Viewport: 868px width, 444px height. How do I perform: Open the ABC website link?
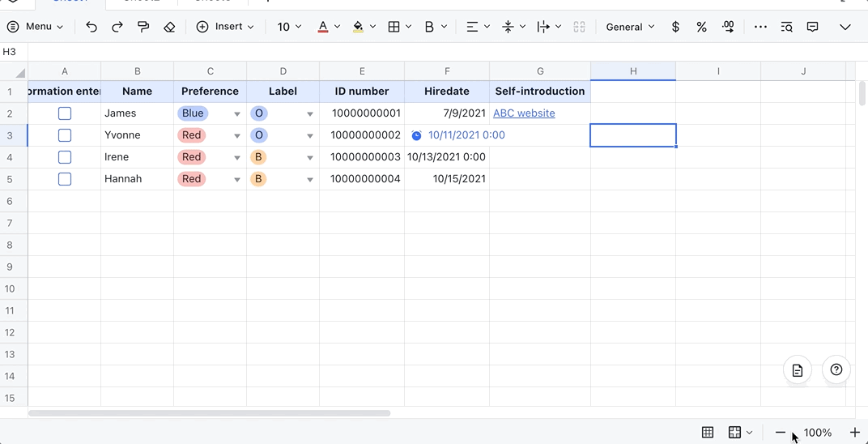[524, 113]
